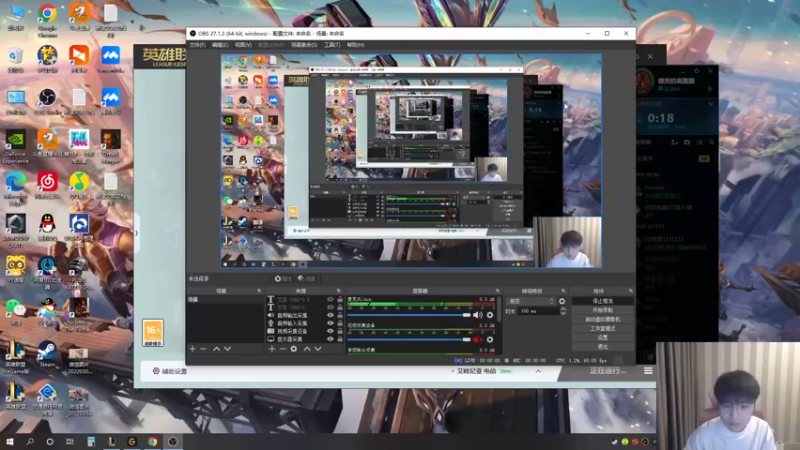Move the scene down with the down arrow
The image size is (800, 450).
pos(228,349)
